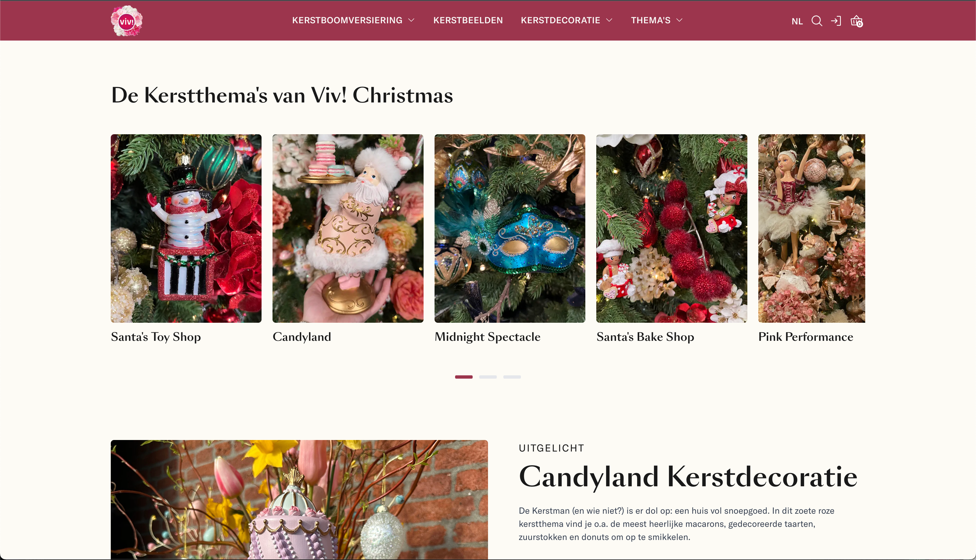This screenshot has height=560, width=976.
Task: Open the Candyland Santa figurine image
Action: point(348,228)
